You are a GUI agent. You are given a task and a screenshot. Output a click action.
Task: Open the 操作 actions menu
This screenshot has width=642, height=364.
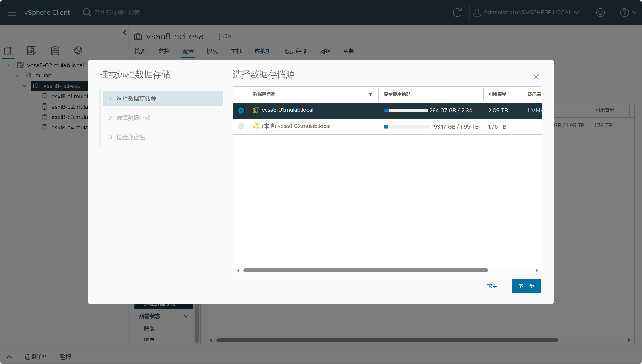click(x=225, y=36)
